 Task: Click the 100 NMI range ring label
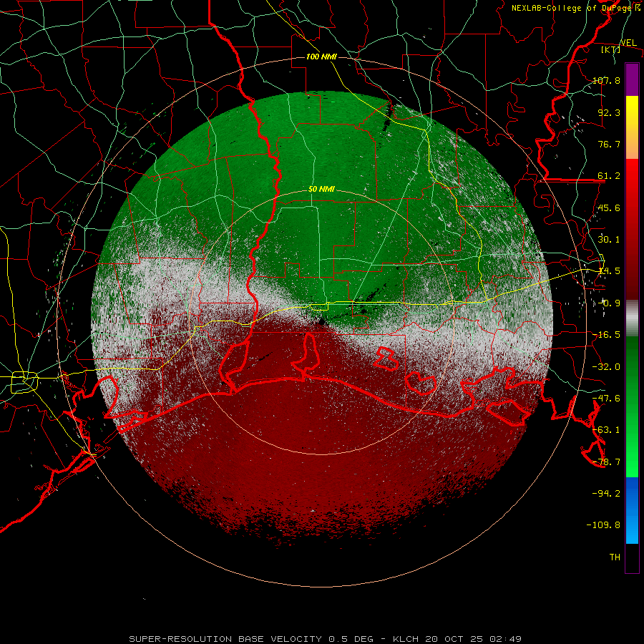pos(321,57)
